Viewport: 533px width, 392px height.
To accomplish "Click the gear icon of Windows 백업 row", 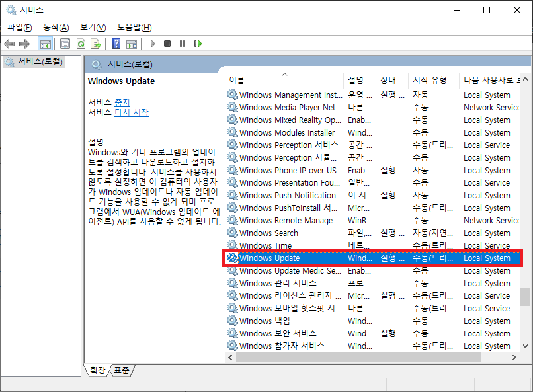I will (x=233, y=321).
